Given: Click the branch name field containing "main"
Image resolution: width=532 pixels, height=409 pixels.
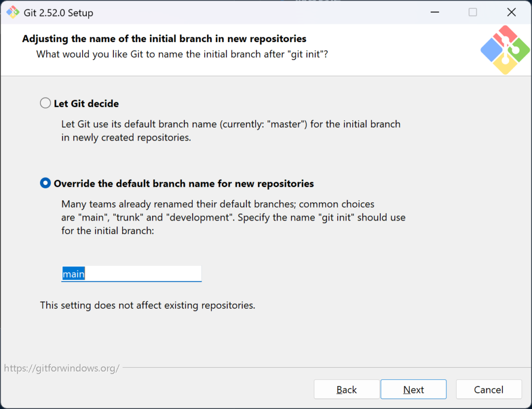Looking at the screenshot, I should tap(131, 274).
